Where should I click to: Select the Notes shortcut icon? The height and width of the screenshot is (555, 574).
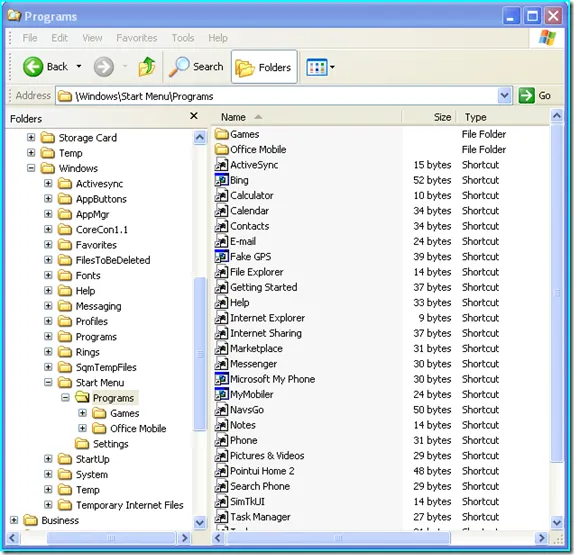221,425
